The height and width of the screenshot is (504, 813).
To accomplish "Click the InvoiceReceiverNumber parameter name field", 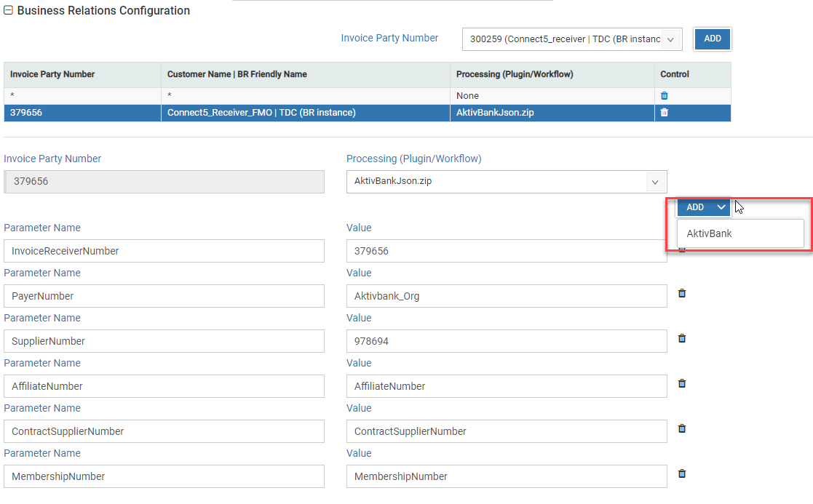I will coord(164,251).
